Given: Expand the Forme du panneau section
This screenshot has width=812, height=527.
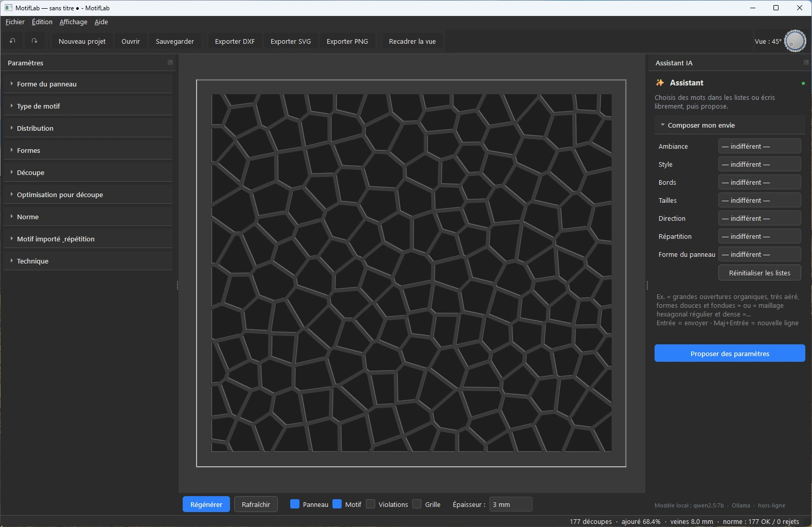Looking at the screenshot, I should [88, 84].
